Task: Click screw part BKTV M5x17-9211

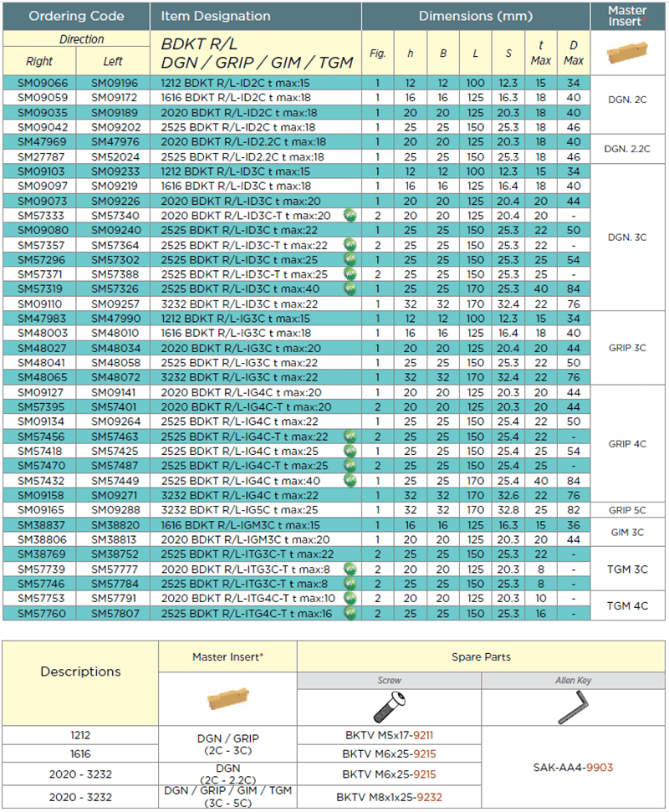Action: (390, 735)
